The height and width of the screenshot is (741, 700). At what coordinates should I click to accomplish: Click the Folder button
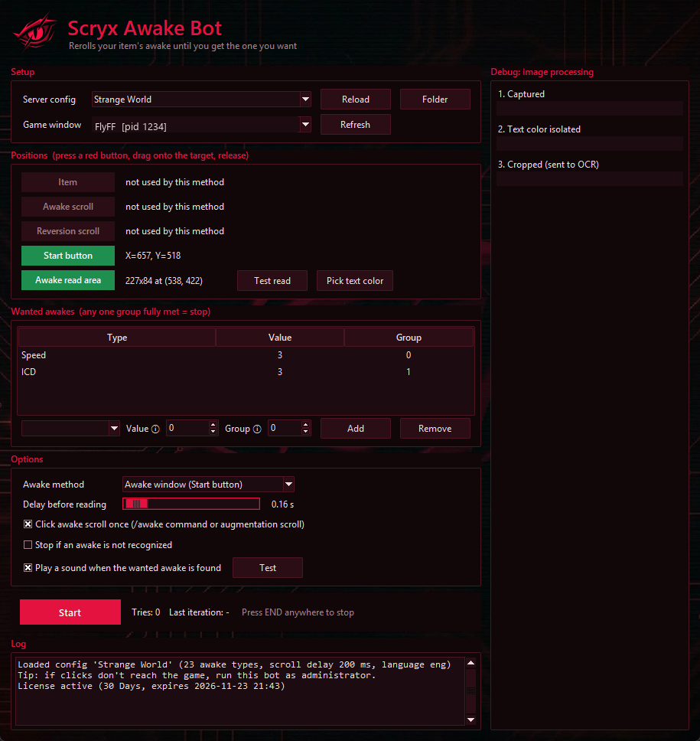click(435, 100)
